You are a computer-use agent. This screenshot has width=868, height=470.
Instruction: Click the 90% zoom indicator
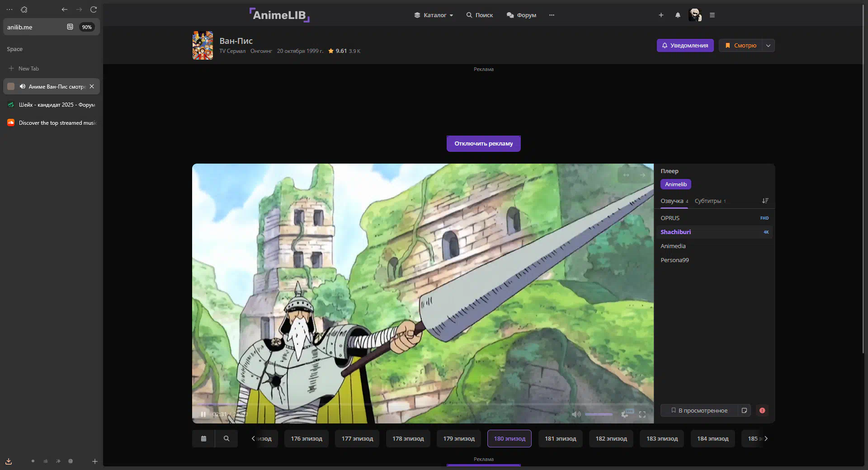tap(87, 27)
